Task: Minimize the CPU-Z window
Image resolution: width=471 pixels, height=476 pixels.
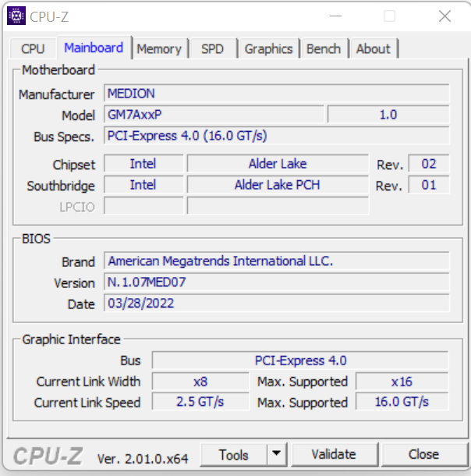Action: coord(335,16)
